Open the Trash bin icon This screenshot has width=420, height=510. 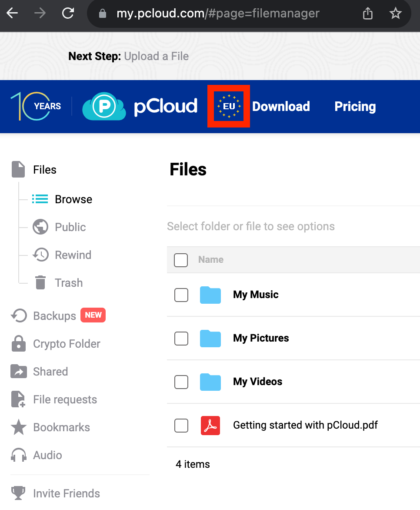[40, 282]
